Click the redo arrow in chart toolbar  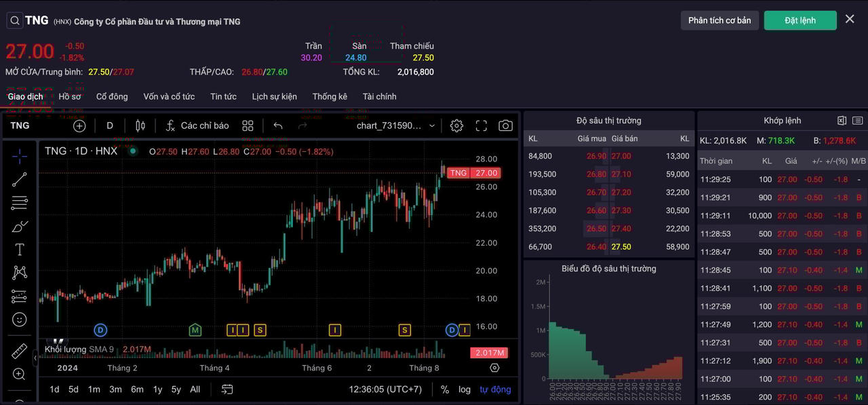click(x=302, y=126)
